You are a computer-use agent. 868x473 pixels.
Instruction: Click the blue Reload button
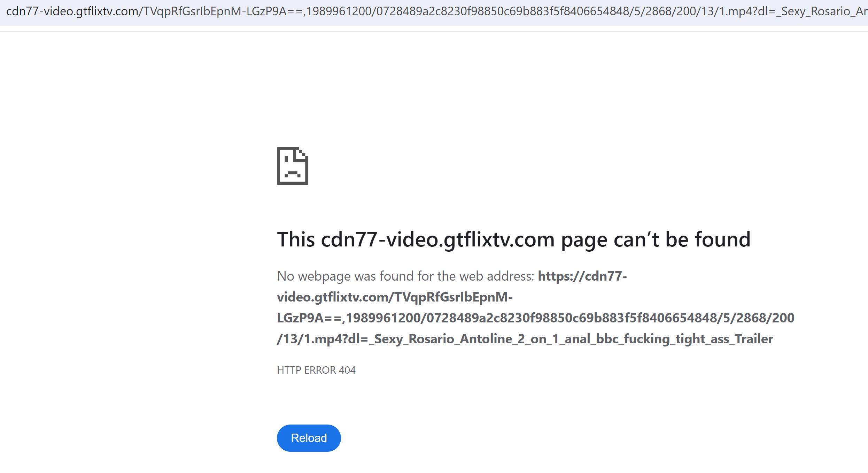point(309,438)
